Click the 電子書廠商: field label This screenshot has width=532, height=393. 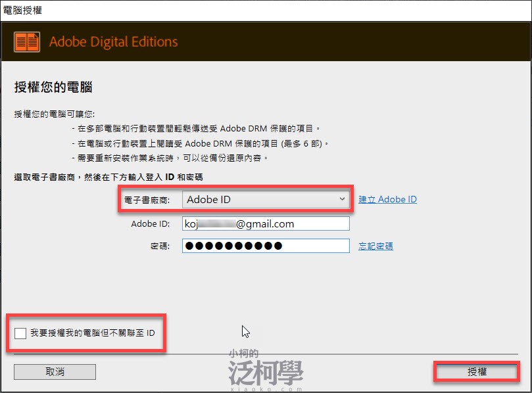(147, 200)
